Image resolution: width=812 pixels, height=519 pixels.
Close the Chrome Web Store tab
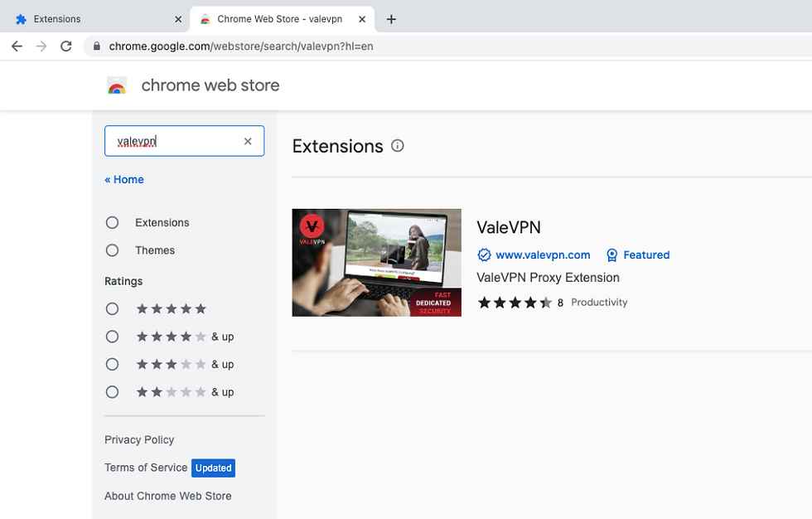tap(362, 19)
